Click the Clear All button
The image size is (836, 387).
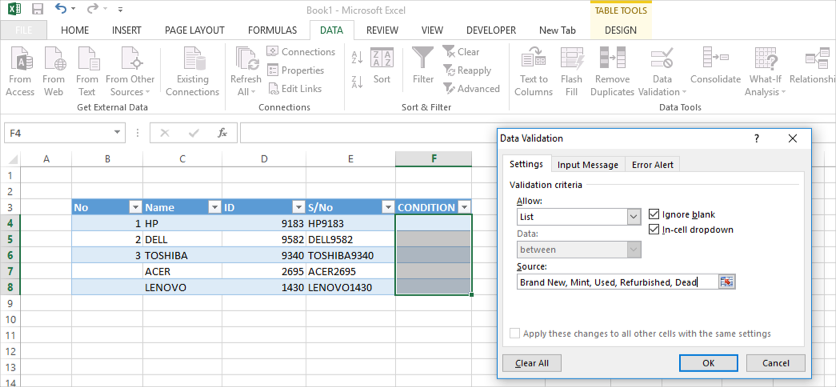(532, 363)
